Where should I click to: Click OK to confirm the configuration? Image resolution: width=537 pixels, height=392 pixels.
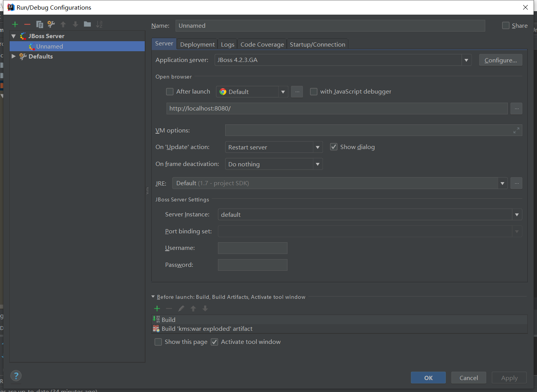tap(428, 378)
